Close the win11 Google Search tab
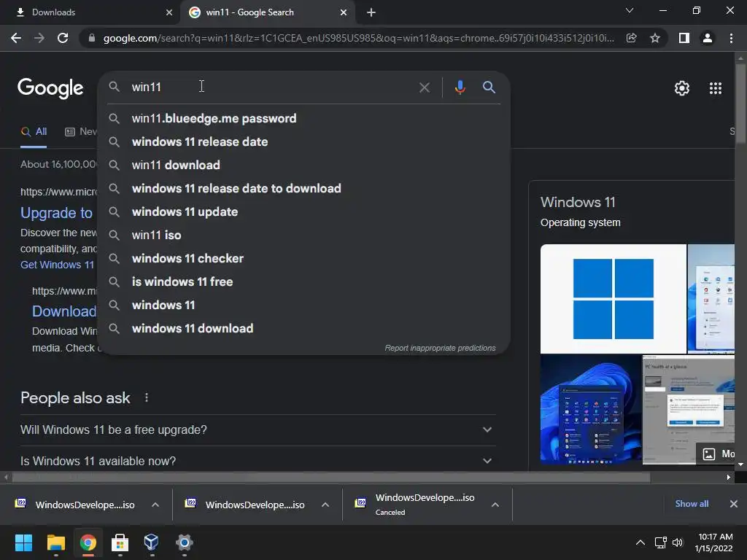 (344, 12)
